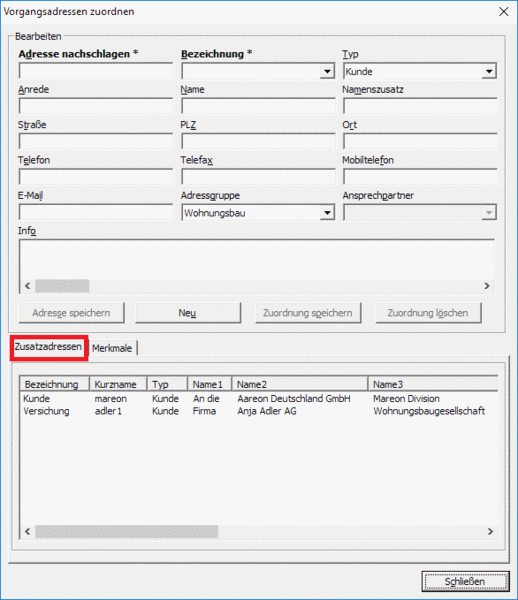Click the Zuordnung löschen button
Viewport: 518px width, 600px height.
click(x=428, y=313)
